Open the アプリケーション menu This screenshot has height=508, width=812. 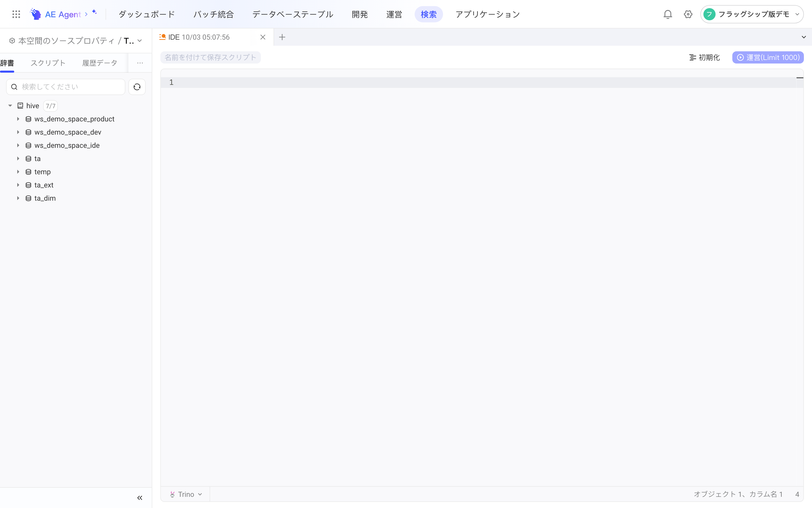pos(487,14)
